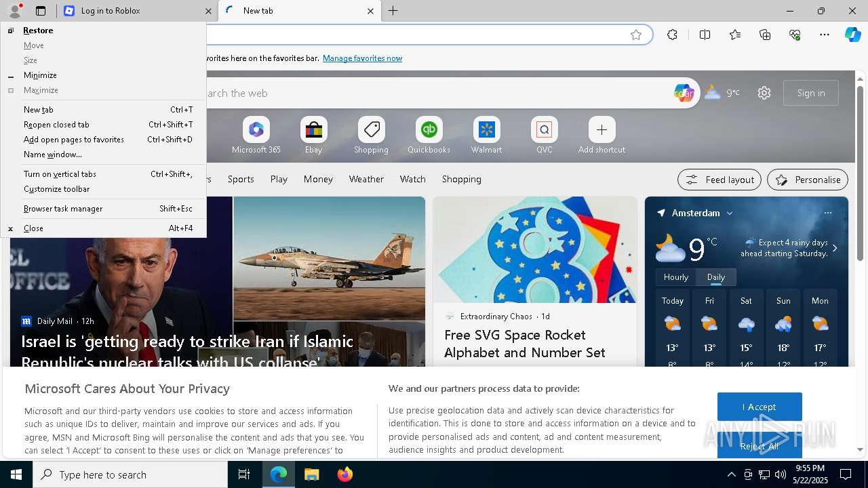Open Browser task manager entry

click(104, 209)
